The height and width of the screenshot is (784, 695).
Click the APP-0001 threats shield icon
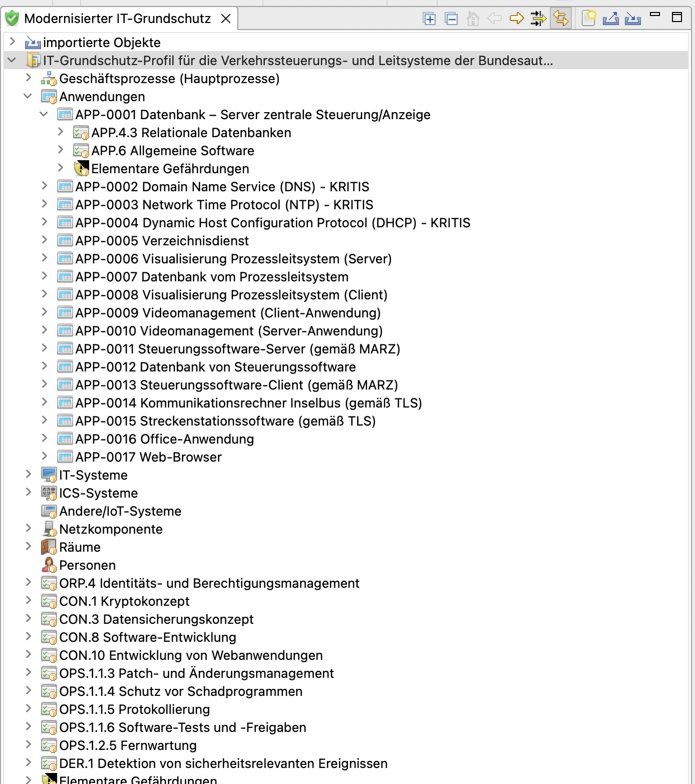(81, 169)
